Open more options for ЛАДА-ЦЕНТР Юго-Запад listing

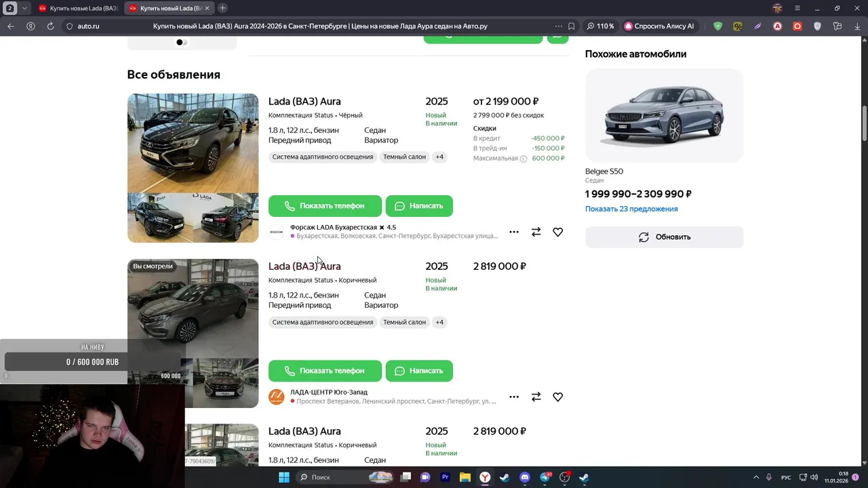point(514,397)
